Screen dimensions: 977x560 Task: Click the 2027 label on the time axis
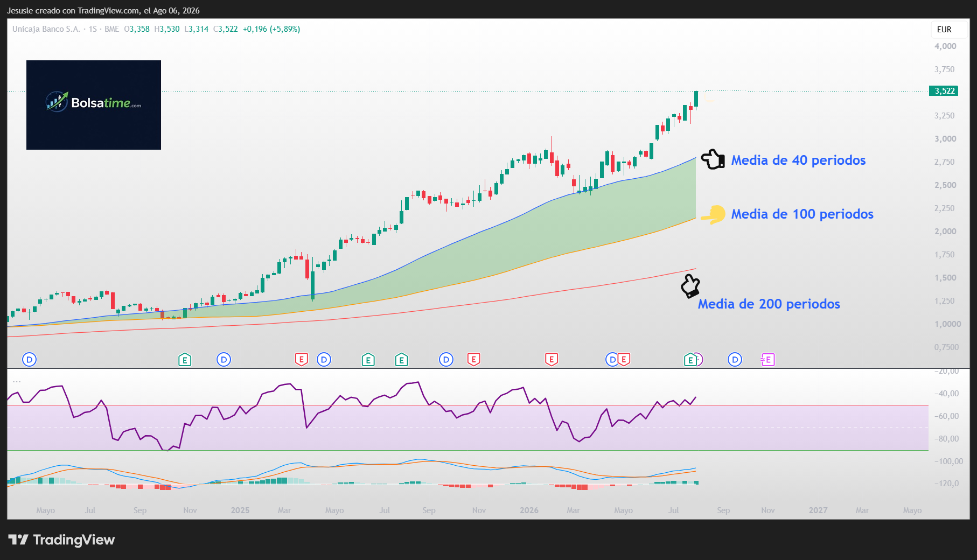[x=818, y=510]
